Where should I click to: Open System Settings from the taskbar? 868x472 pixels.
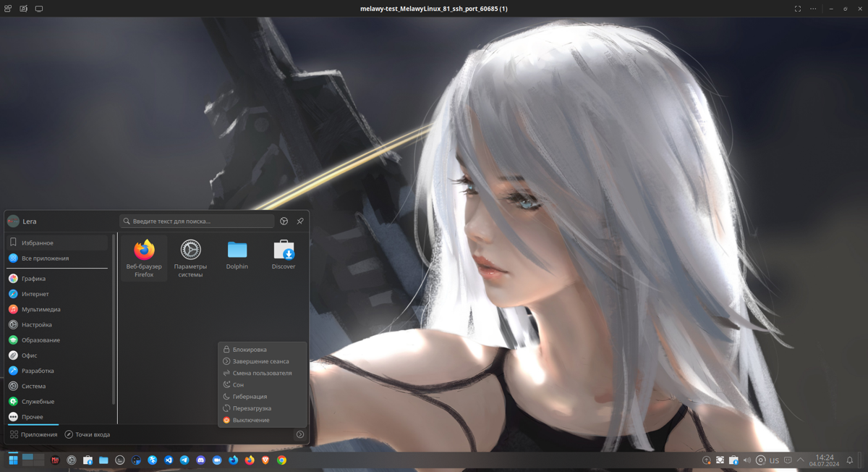click(x=72, y=460)
